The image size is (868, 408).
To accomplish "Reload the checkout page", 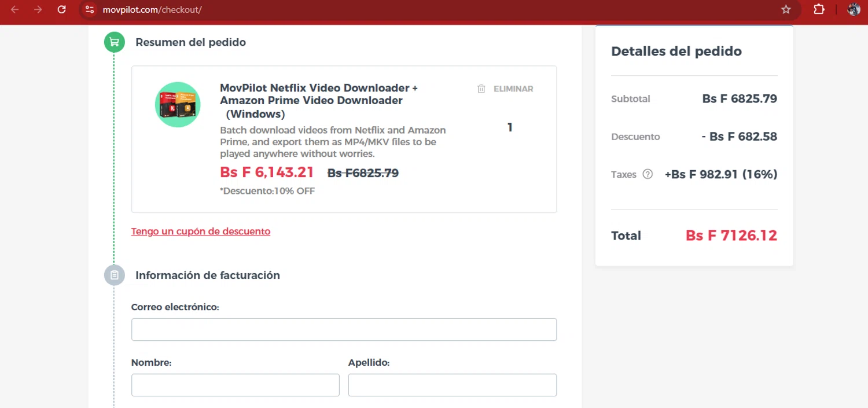I will 62,10.
